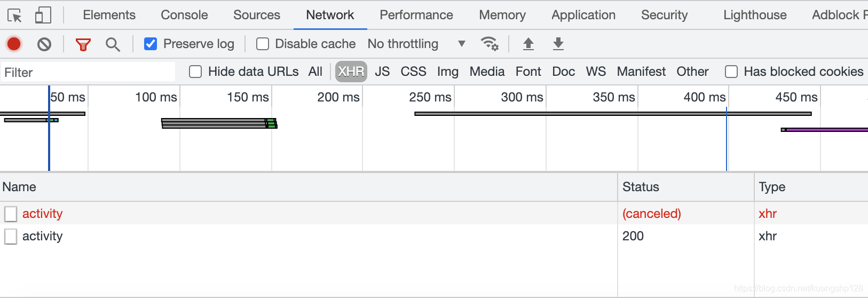
Task: Stop recording with the red record button
Action: click(14, 44)
